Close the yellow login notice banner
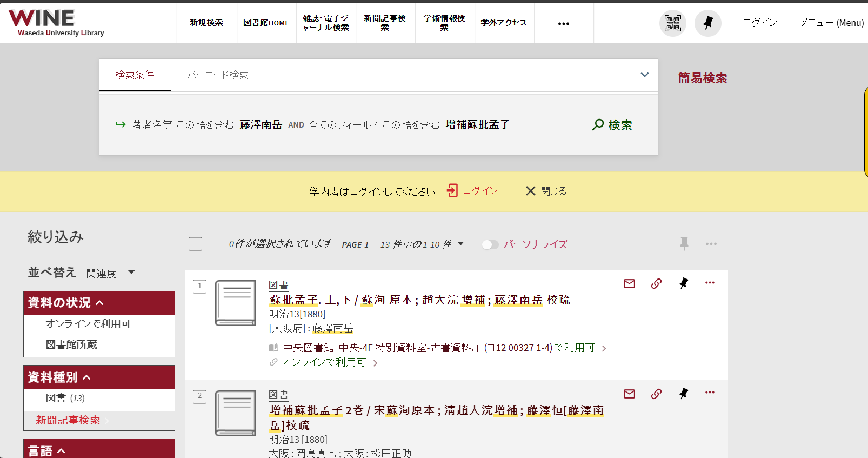 [546, 191]
